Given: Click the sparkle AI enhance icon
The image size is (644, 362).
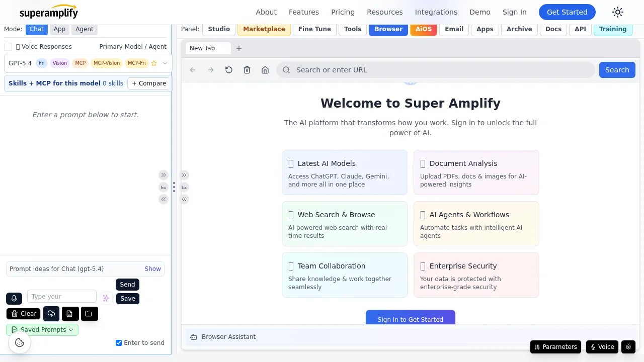Looking at the screenshot, I should [x=106, y=298].
